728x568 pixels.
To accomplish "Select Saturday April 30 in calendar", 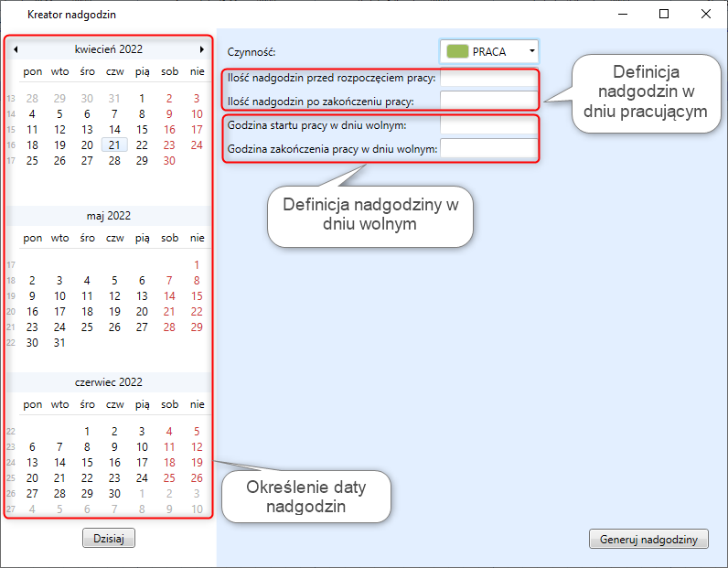I will click(169, 160).
